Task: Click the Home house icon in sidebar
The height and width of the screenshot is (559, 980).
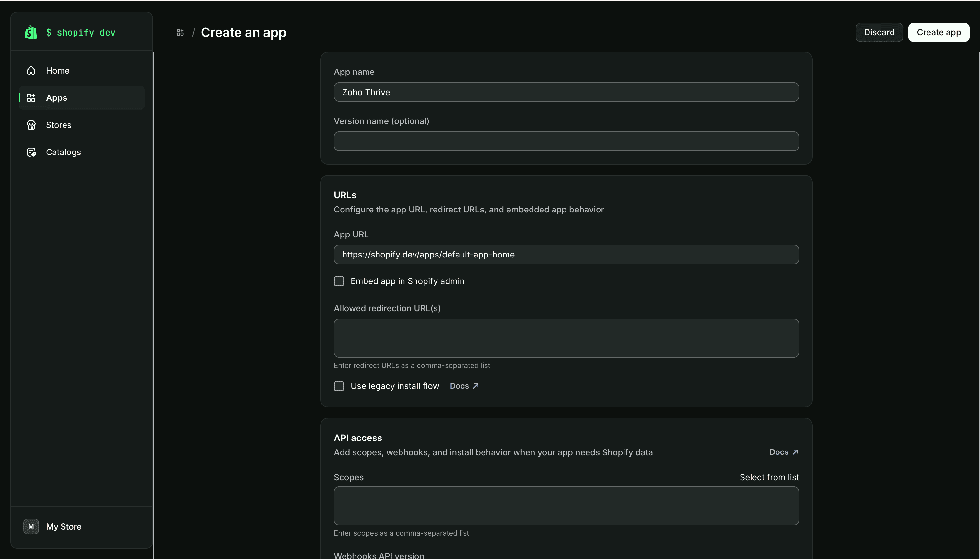Action: tap(31, 71)
